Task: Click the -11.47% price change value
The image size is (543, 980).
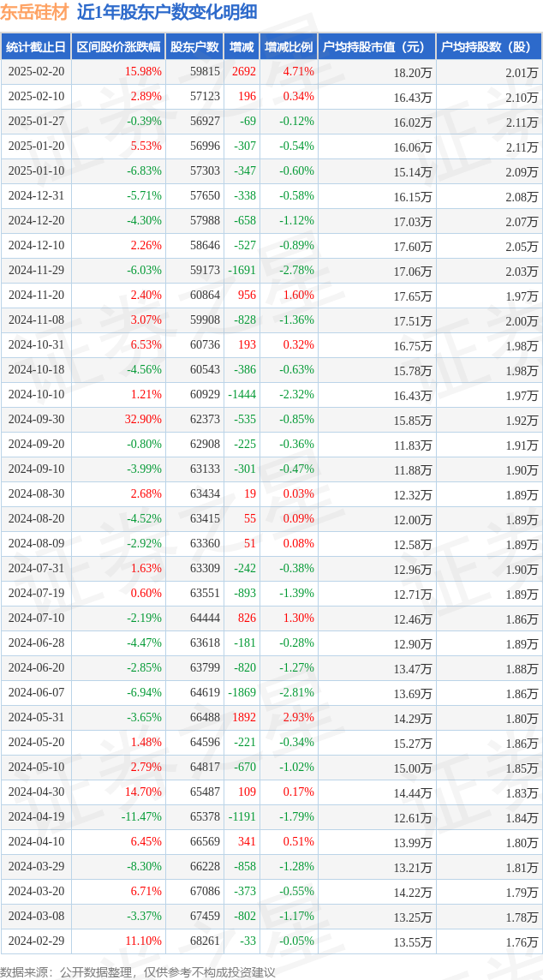Action: pos(140,817)
